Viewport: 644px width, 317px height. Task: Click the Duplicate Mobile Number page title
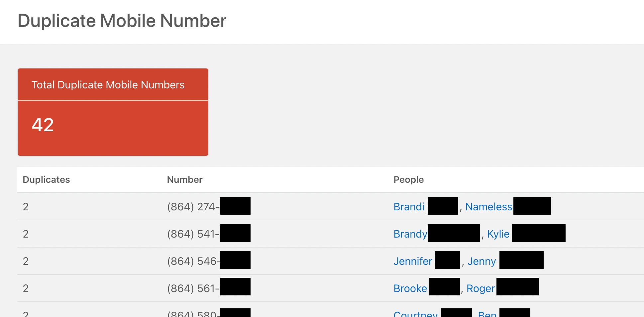pos(122,21)
